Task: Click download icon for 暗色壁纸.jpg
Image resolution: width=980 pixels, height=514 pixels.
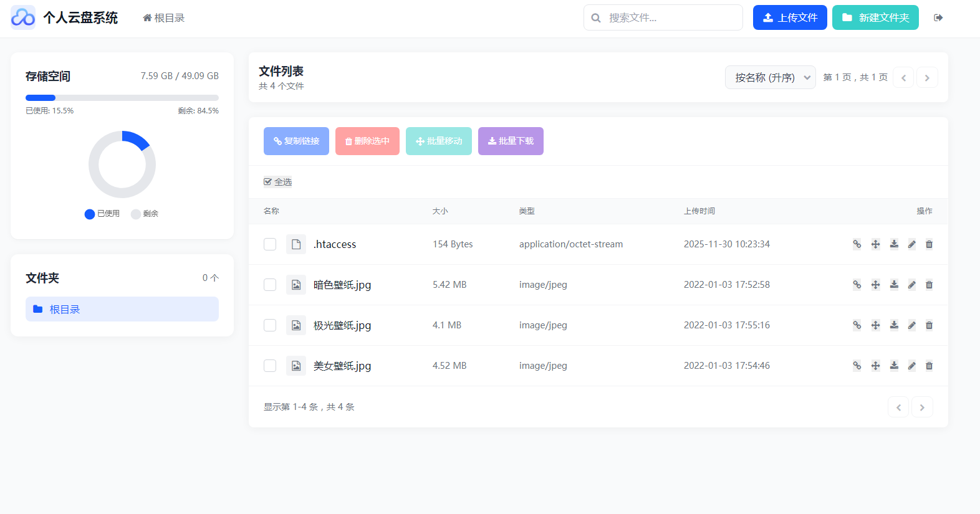Action: [894, 285]
